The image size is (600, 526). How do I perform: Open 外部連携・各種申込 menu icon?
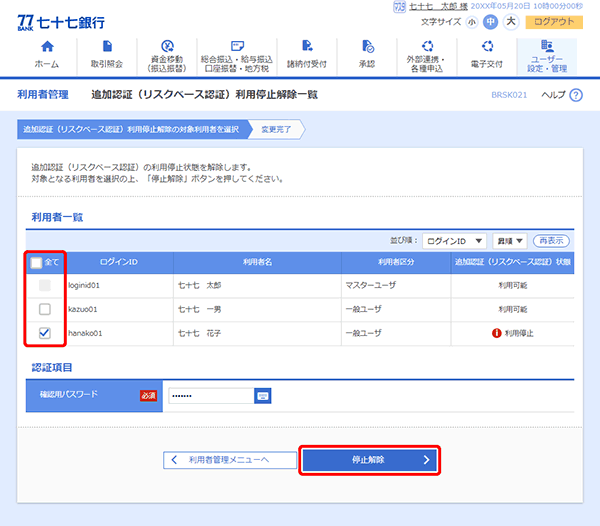coord(427,46)
